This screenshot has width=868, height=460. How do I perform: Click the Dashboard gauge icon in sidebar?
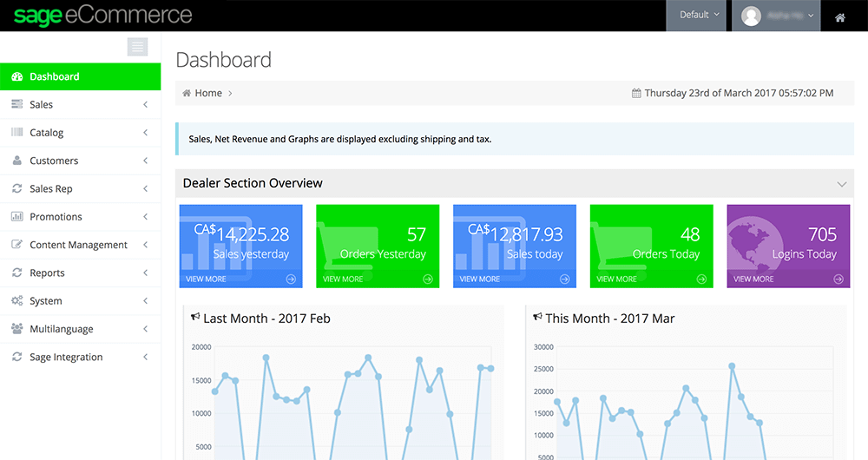pos(17,77)
